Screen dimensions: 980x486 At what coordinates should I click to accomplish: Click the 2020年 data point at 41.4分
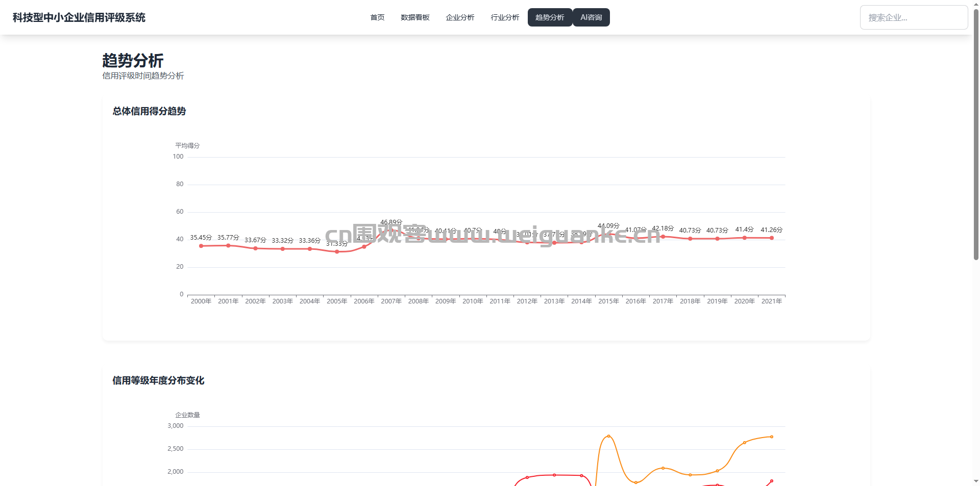[744, 238]
